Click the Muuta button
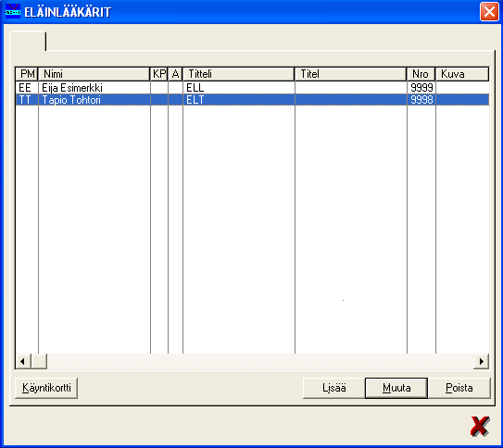Viewport: 503px width, 448px height. click(396, 388)
